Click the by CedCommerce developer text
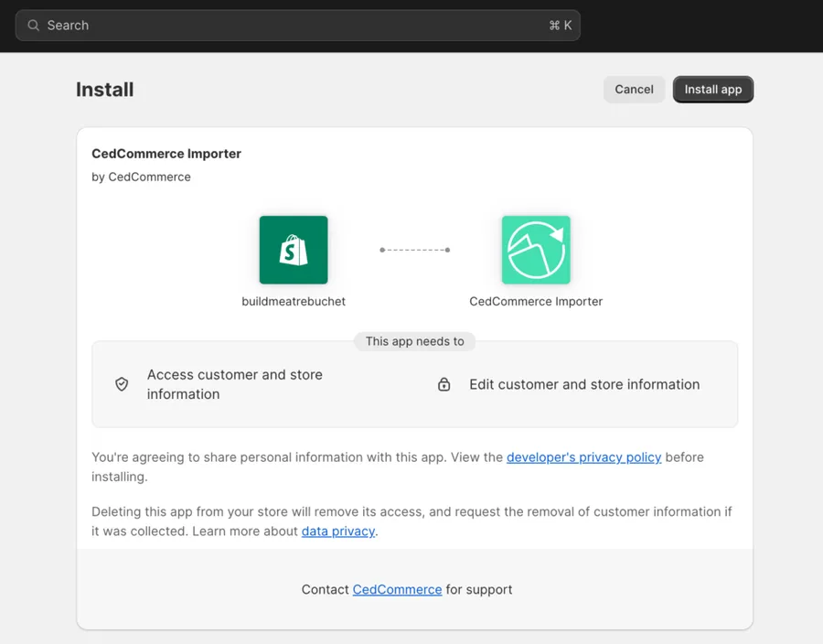Image resolution: width=823 pixels, height=644 pixels. 141,177
